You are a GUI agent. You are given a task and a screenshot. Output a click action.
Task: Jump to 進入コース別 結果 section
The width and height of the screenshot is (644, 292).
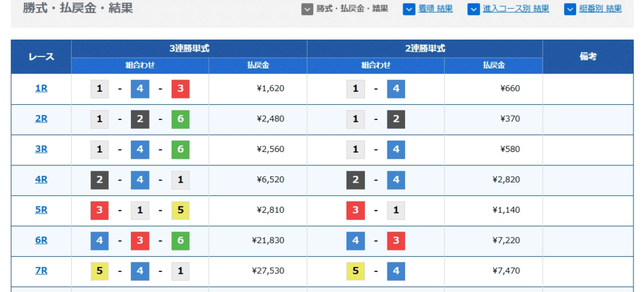click(x=516, y=9)
